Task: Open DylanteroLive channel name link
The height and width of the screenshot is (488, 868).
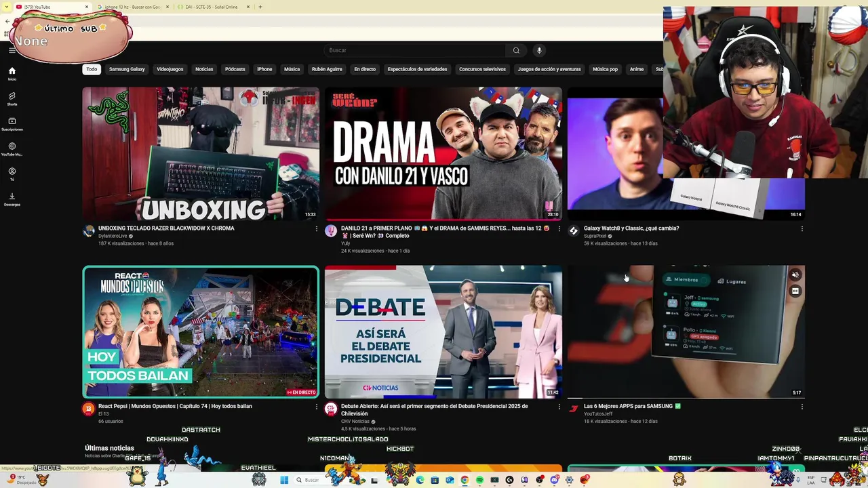Action: (113, 236)
